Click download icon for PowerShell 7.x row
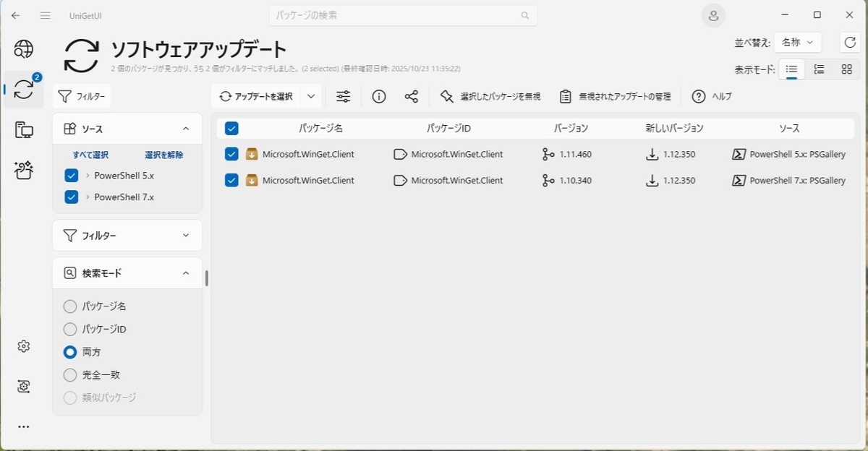This screenshot has height=451, width=868. pos(652,180)
